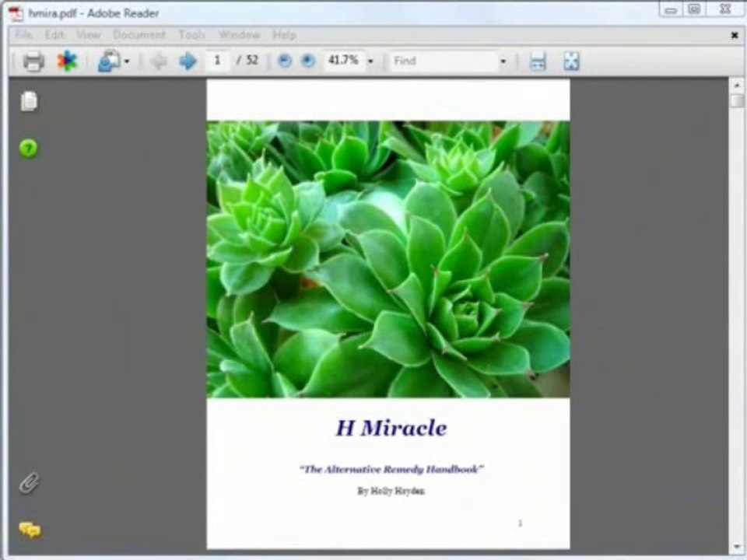Click the vertical scrollbar up arrow
747x560 pixels.
(x=737, y=86)
